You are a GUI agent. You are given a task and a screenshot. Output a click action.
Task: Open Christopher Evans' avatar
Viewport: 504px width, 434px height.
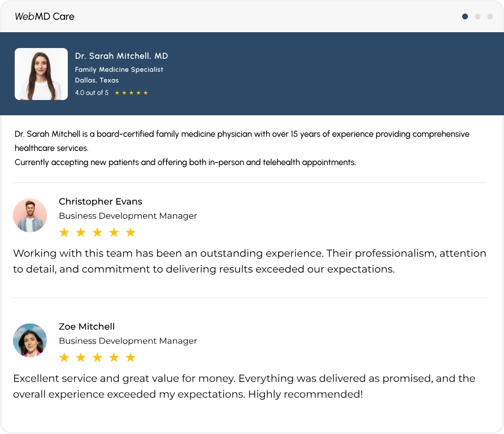[30, 215]
